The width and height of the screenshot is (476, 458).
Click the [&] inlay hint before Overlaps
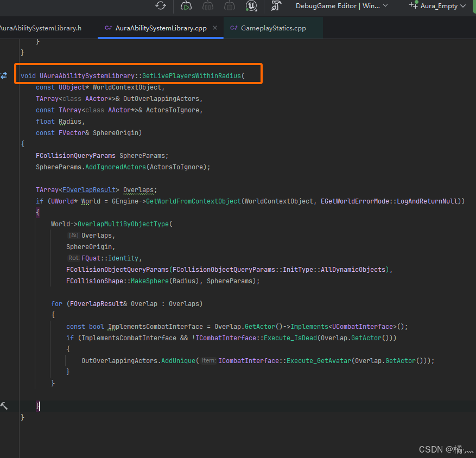point(73,235)
